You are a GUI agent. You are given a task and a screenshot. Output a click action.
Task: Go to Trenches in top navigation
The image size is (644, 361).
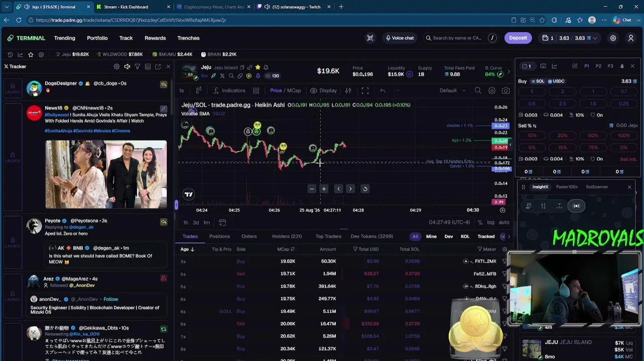(x=188, y=38)
